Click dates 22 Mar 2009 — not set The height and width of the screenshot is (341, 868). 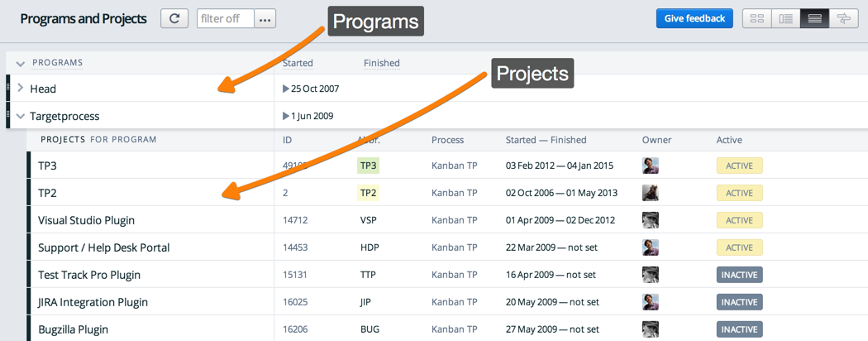pos(551,247)
